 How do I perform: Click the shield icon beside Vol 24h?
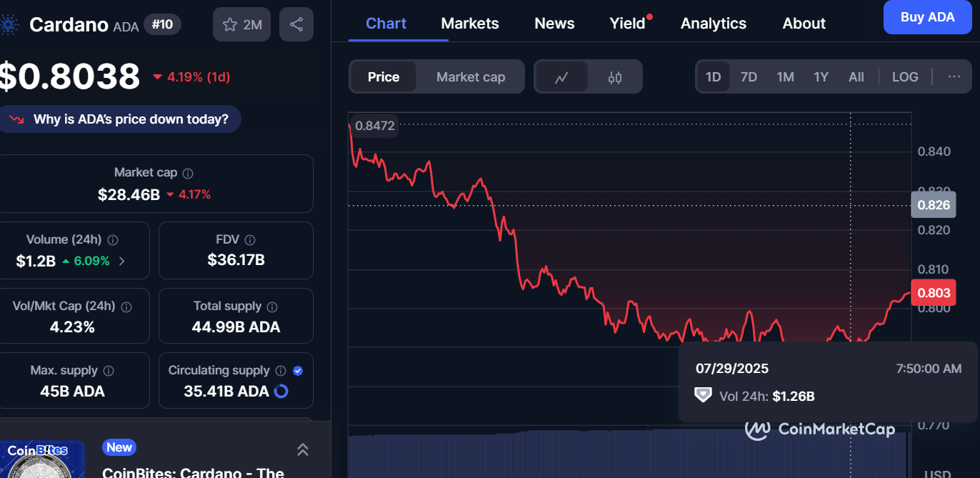(x=704, y=395)
